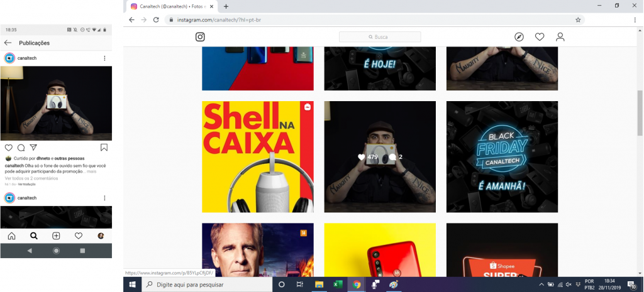Open the profile icon in the web header
Screen dimensions: 644x292
click(560, 37)
